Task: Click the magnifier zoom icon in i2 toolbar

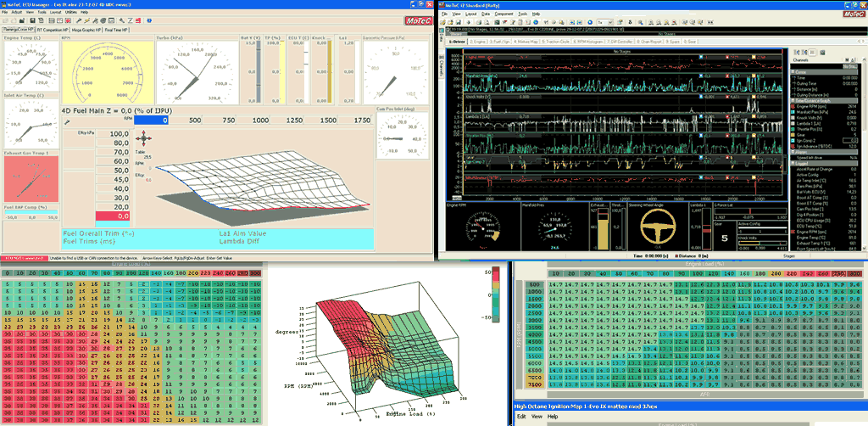Action: click(641, 22)
